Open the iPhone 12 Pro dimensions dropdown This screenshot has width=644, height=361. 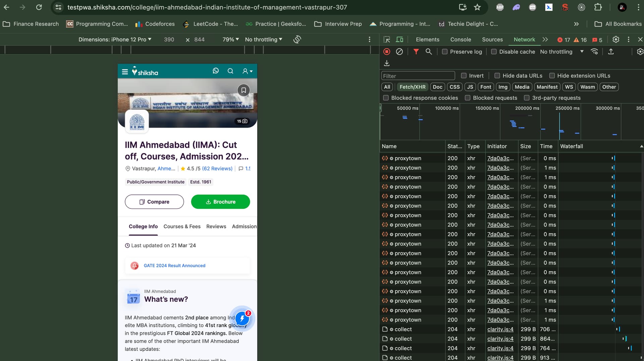[115, 40]
